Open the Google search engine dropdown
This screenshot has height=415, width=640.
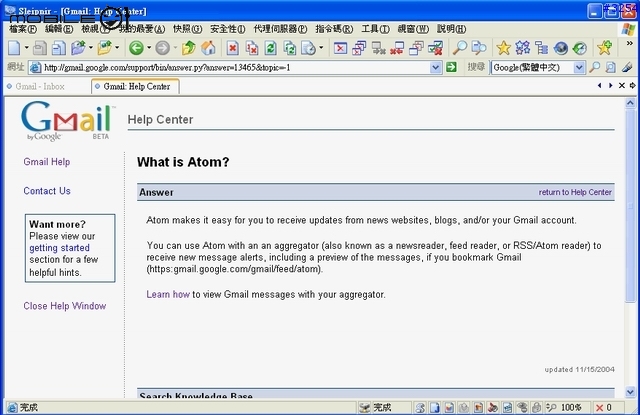[579, 67]
